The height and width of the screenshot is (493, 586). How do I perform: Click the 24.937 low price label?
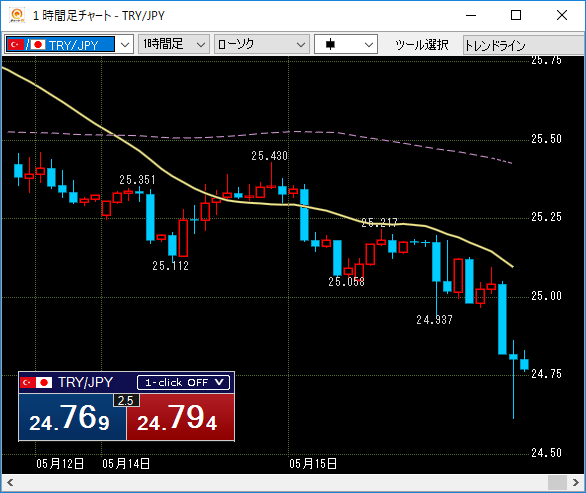pyautogui.click(x=435, y=320)
